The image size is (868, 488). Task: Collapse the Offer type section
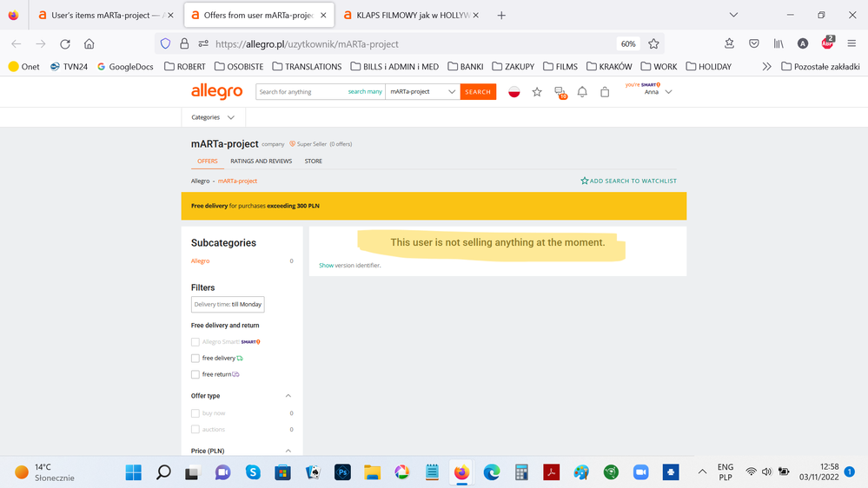[x=288, y=396]
